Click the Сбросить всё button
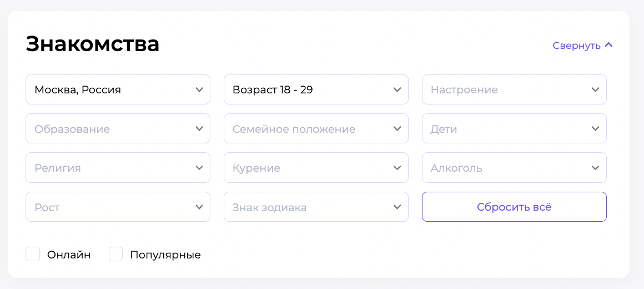 (514, 207)
